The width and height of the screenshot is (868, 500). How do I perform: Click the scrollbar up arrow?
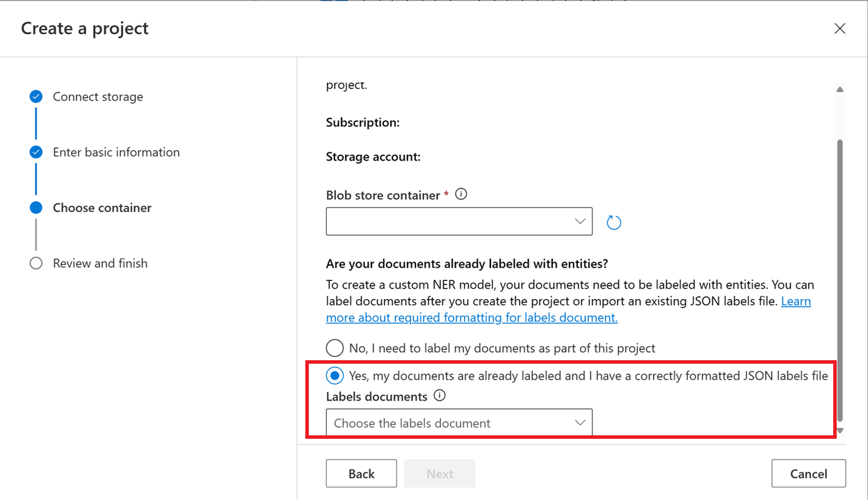click(839, 90)
